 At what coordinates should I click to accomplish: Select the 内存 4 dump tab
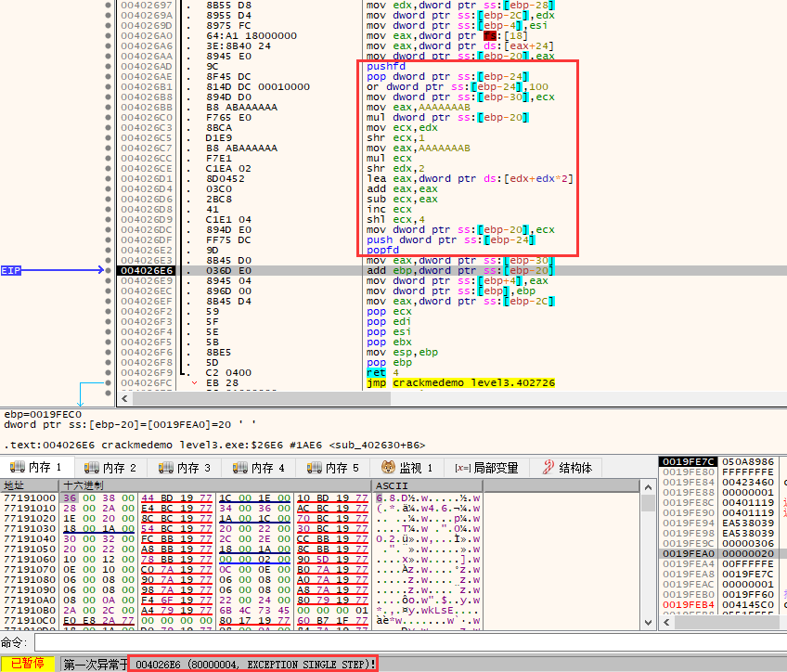pos(260,468)
